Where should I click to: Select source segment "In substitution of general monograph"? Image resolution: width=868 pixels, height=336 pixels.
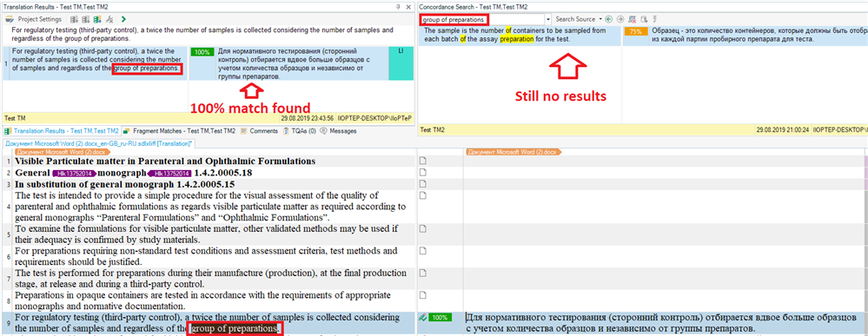click(x=125, y=183)
